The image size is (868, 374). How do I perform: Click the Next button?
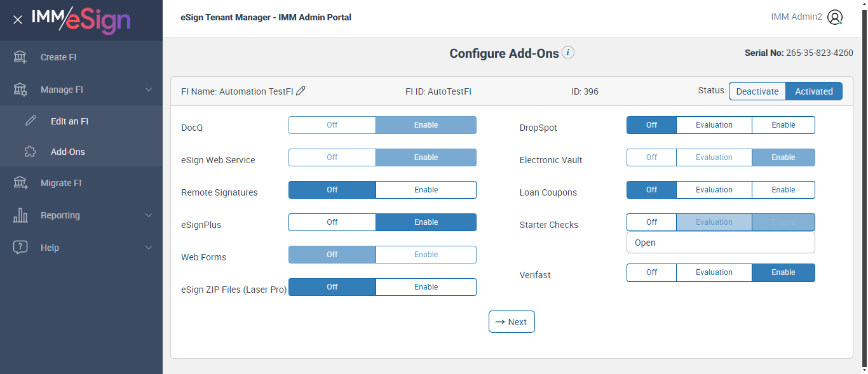(x=512, y=322)
